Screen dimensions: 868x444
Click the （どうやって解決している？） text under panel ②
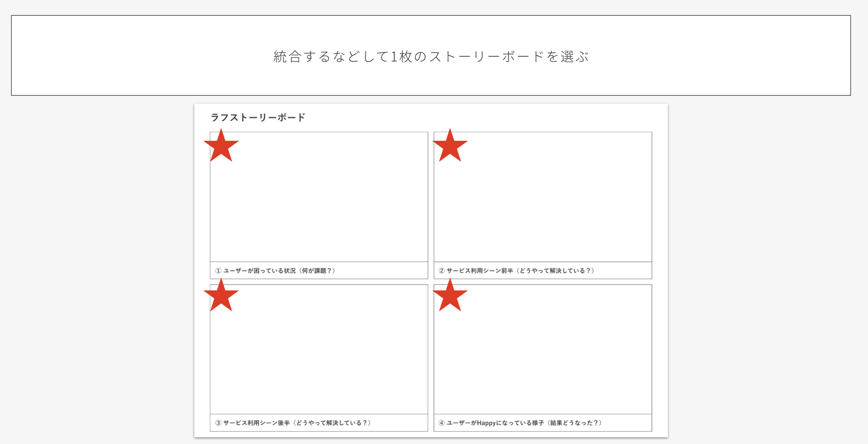point(556,271)
